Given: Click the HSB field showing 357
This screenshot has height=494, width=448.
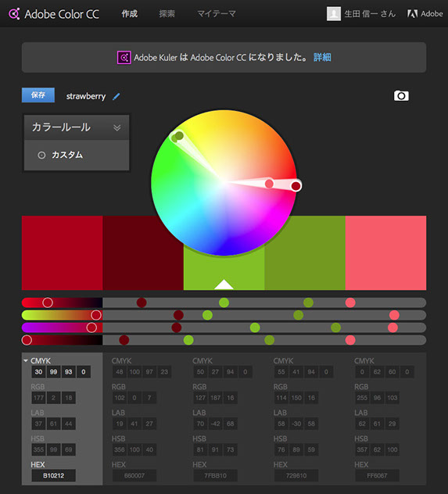Looking at the screenshot, I should 362,449.
